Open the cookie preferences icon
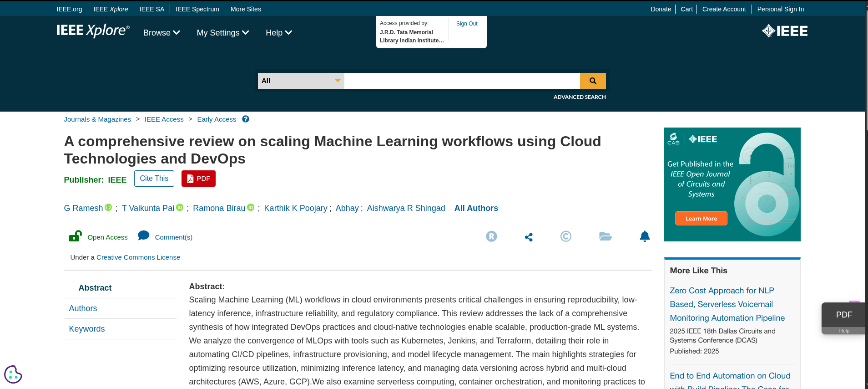868x389 pixels. 13,374
